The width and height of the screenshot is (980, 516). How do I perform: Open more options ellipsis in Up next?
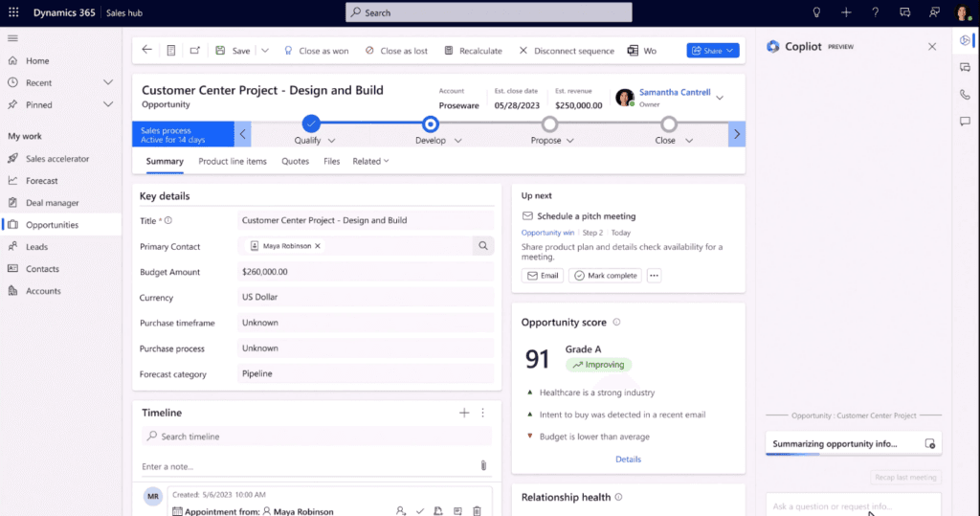pos(654,276)
